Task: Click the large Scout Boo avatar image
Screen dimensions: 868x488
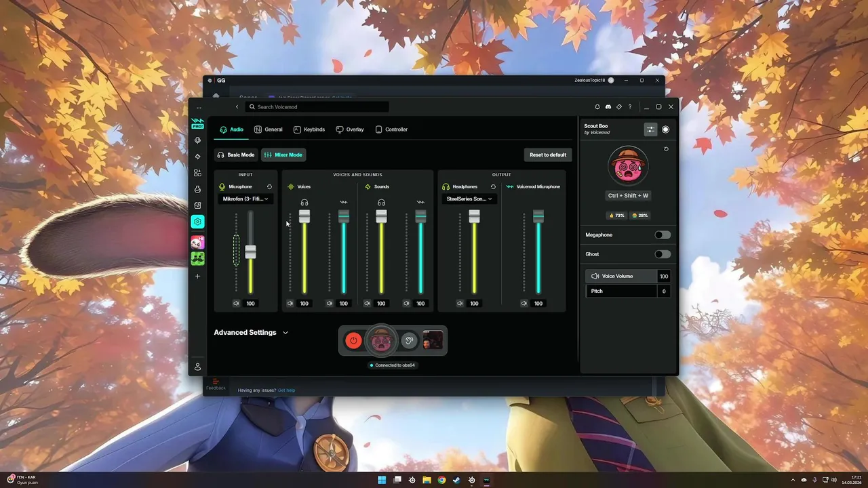Action: point(628,165)
